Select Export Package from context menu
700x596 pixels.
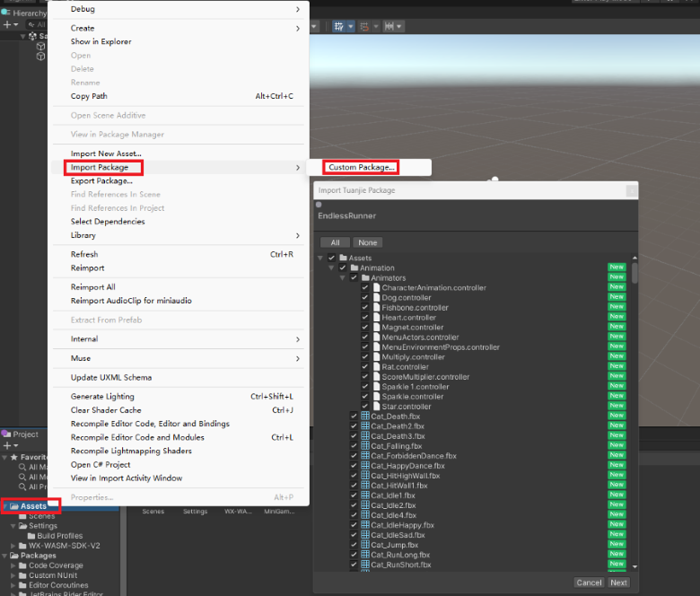point(101,181)
